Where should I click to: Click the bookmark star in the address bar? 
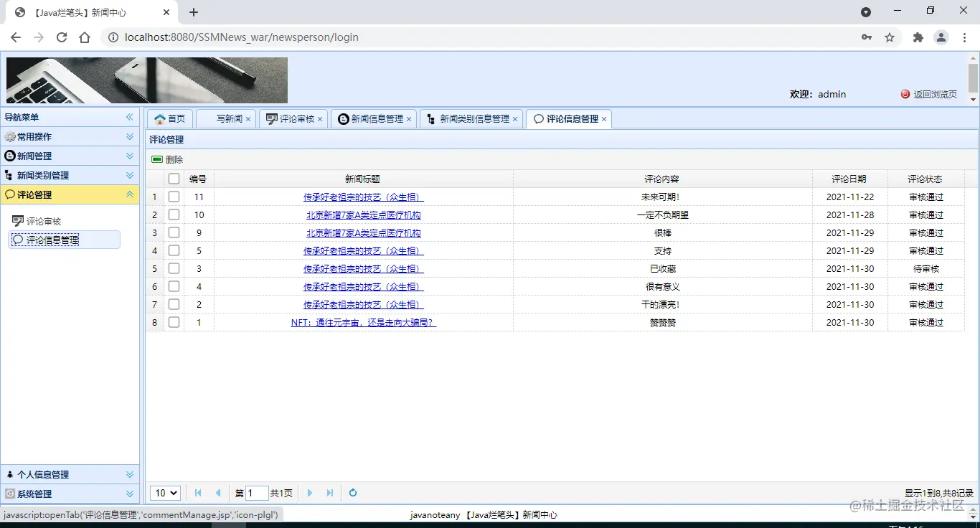890,37
